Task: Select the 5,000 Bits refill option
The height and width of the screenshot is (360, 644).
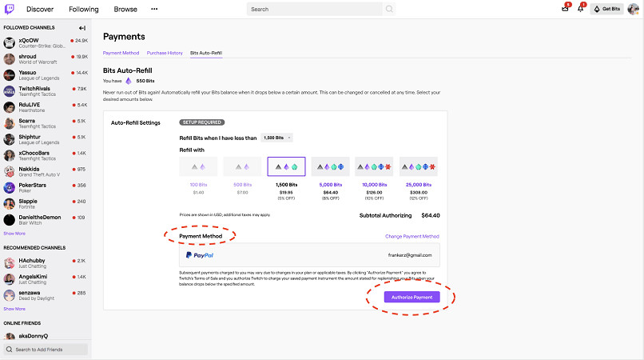Action: coord(330,166)
